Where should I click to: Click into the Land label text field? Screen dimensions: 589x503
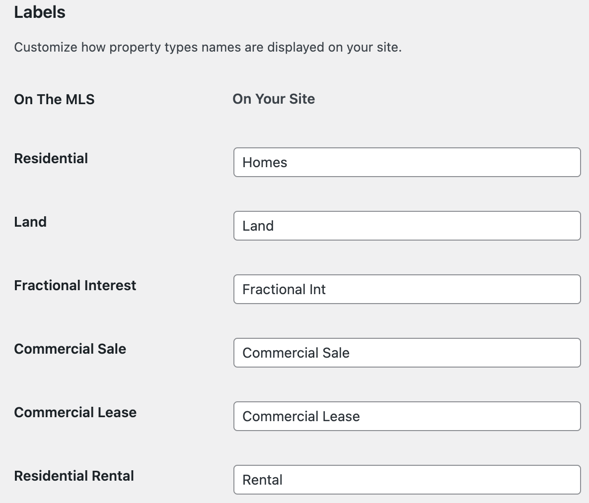407,226
